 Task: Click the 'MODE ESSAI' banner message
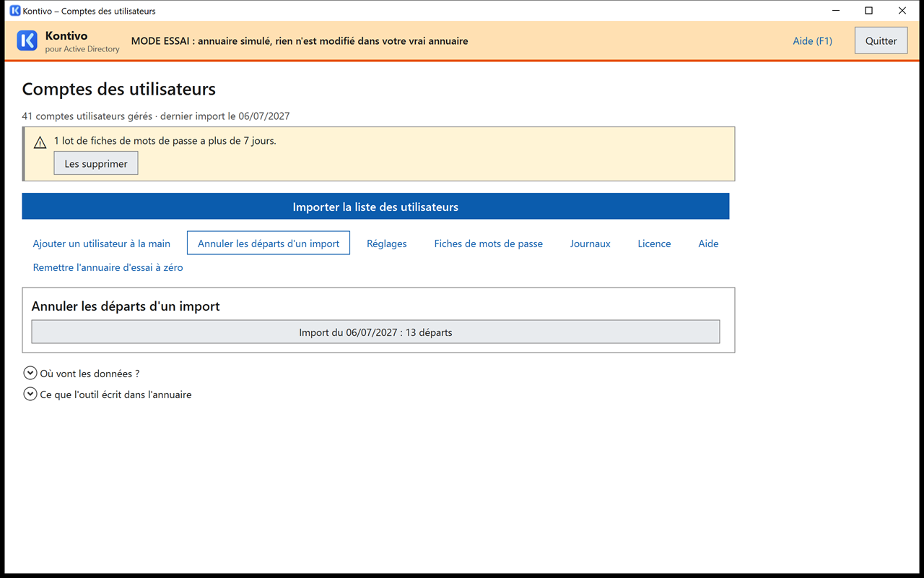pos(300,41)
